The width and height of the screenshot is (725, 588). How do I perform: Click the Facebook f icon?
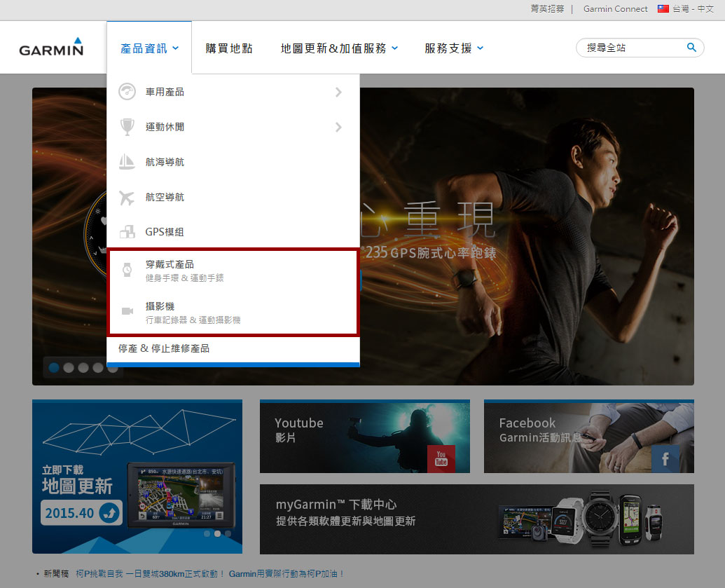pyautogui.click(x=665, y=458)
